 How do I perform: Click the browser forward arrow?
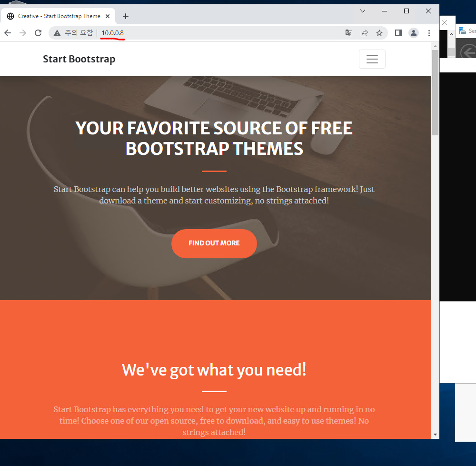(23, 33)
